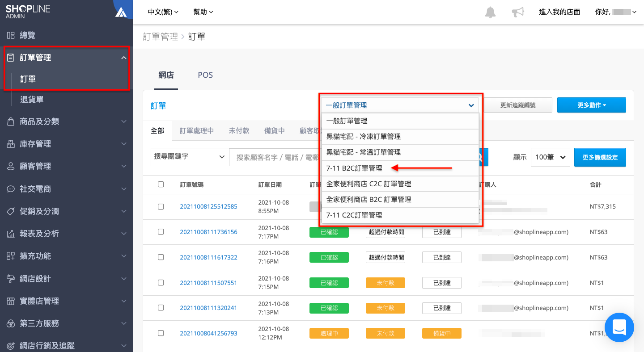Click the 促銷及分潤 tag icon
The height and width of the screenshot is (352, 644).
tap(11, 211)
